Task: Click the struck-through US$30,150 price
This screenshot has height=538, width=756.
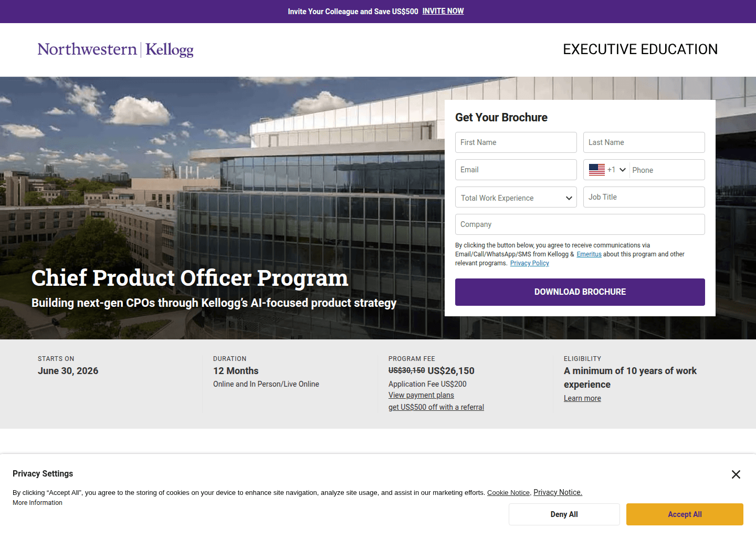Action: click(x=407, y=370)
